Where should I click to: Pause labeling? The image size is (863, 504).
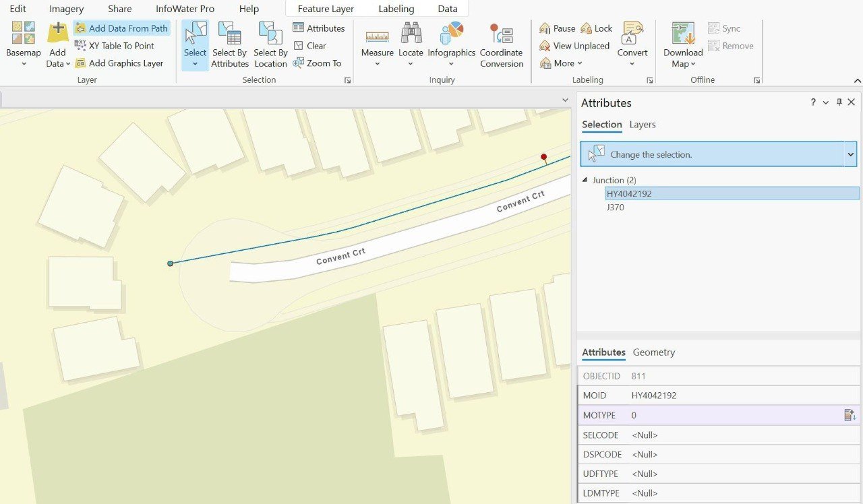pos(557,28)
